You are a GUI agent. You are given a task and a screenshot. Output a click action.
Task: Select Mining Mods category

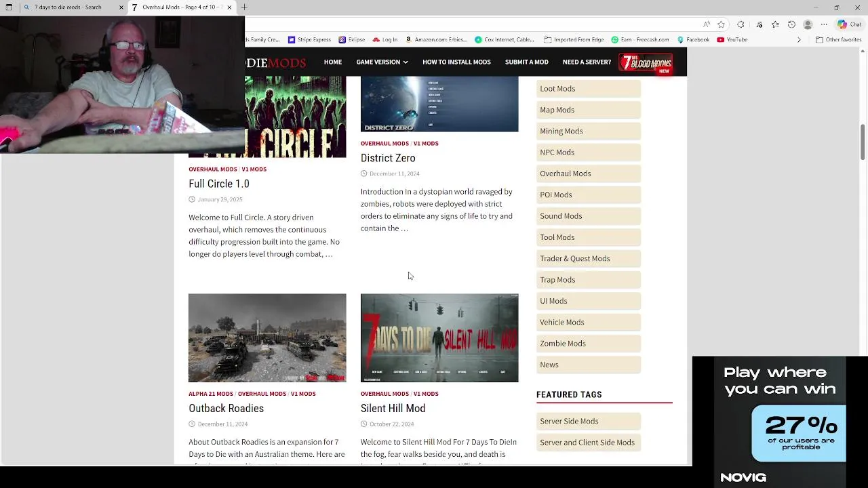click(589, 131)
